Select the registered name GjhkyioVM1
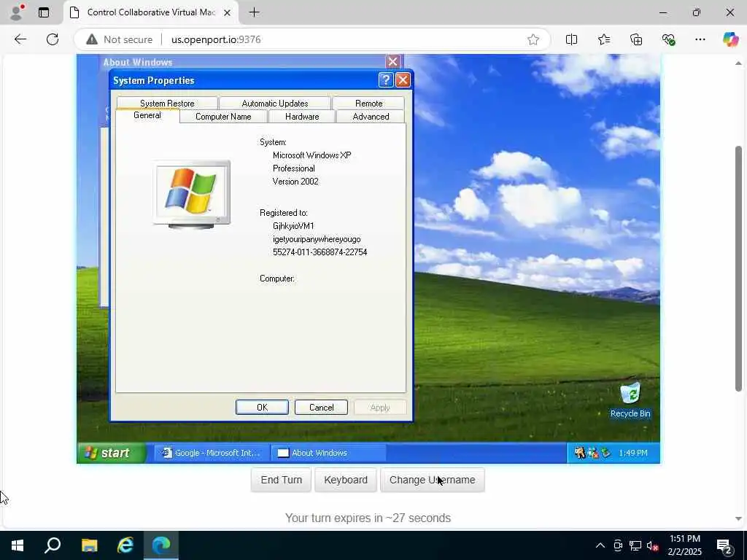747x560 pixels. coord(293,226)
